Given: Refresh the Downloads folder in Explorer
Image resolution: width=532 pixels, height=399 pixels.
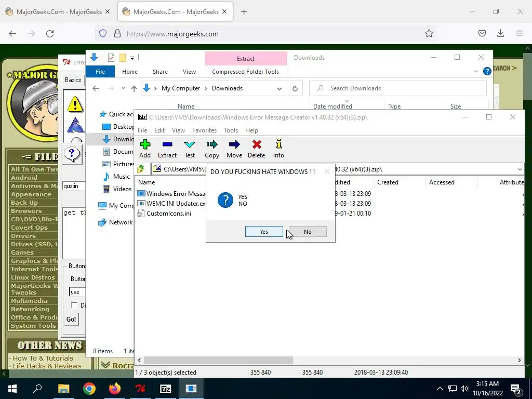Looking at the screenshot, I should click(x=295, y=88).
